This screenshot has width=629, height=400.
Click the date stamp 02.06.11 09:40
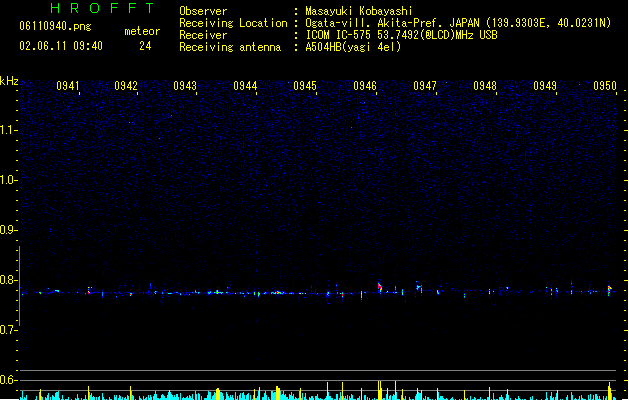coord(61,46)
